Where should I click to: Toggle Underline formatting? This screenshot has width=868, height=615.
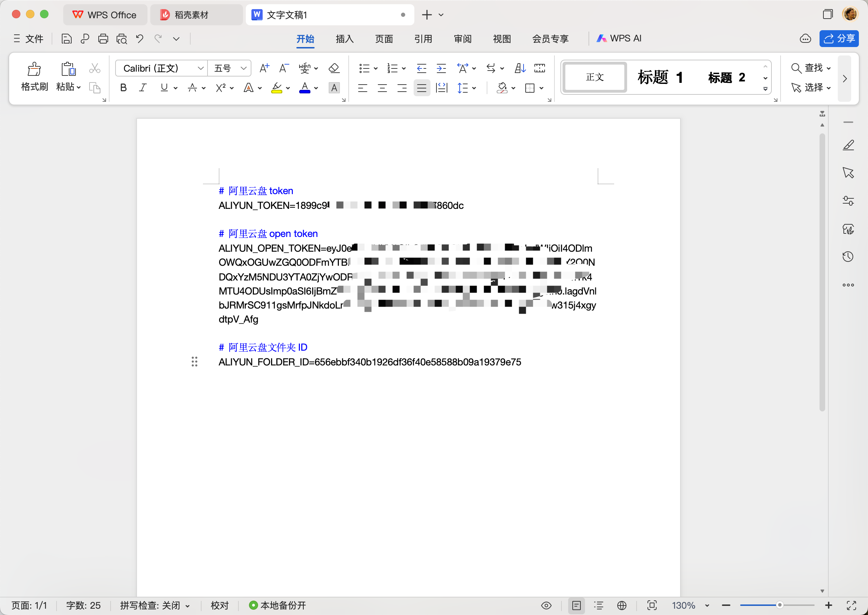click(164, 88)
